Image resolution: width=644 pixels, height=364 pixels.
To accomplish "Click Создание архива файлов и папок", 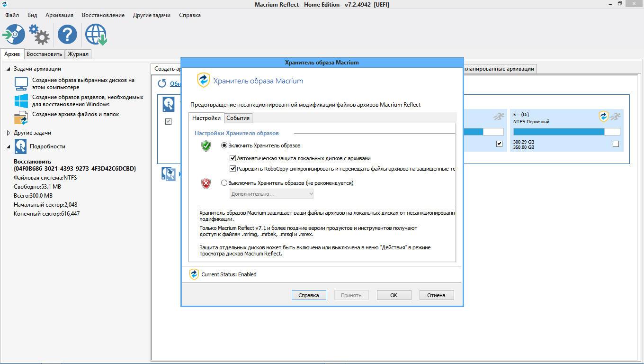I will click(x=75, y=114).
